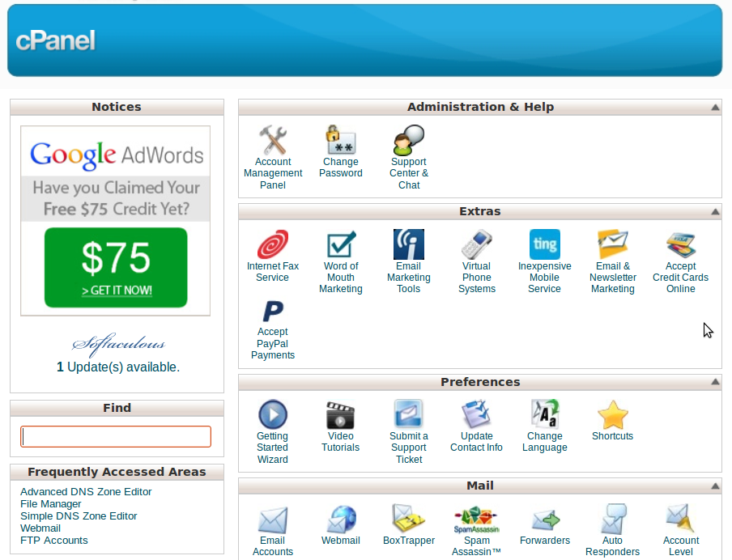732x560 pixels.
Task: Open Advanced DNS Zone Editor link
Action: point(86,492)
